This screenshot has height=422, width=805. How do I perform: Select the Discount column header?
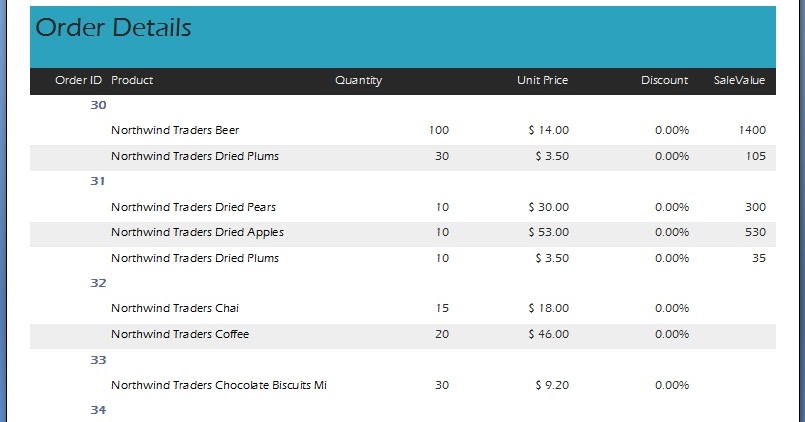[664, 80]
